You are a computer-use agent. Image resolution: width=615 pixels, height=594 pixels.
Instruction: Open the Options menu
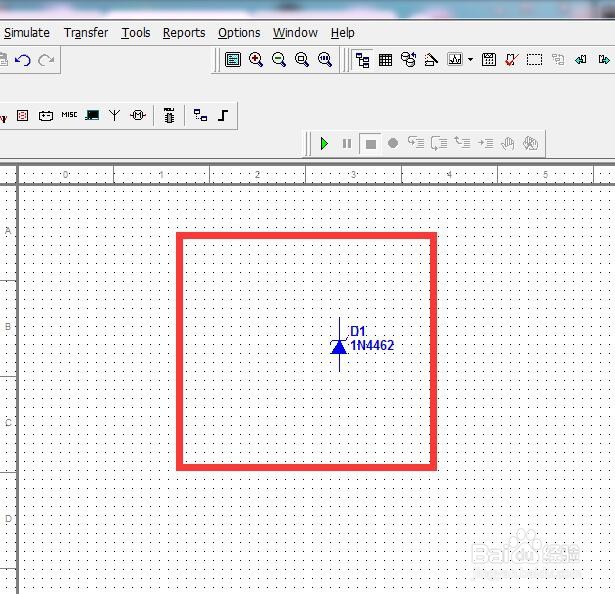point(239,33)
